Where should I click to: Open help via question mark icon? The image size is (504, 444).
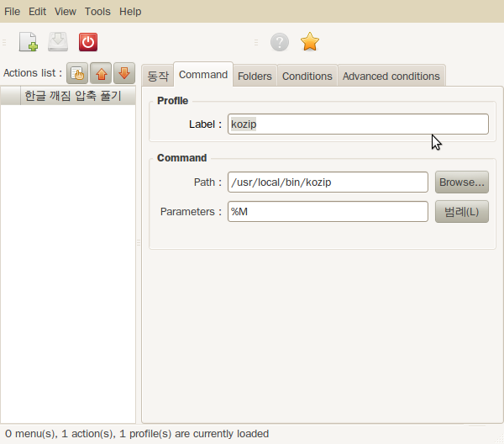pyautogui.click(x=280, y=42)
